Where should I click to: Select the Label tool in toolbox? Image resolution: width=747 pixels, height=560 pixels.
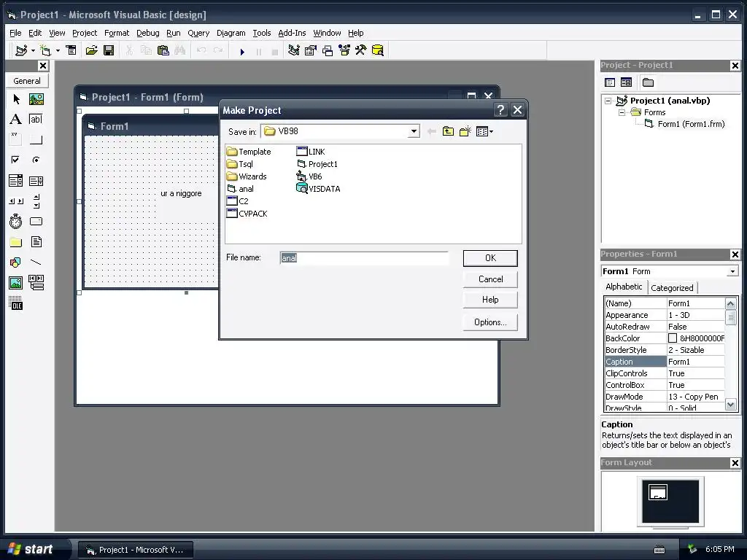tap(16, 119)
